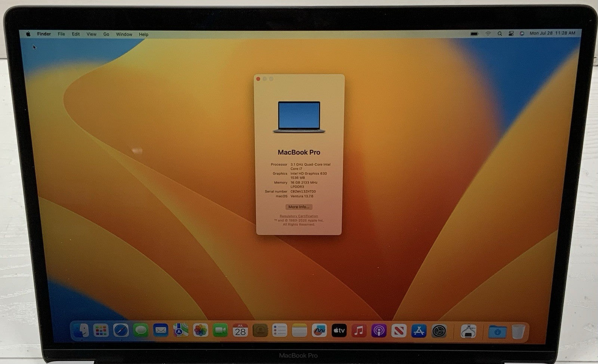Launch Apple TV from the Dock
This screenshot has width=598, height=364.
pos(339,331)
